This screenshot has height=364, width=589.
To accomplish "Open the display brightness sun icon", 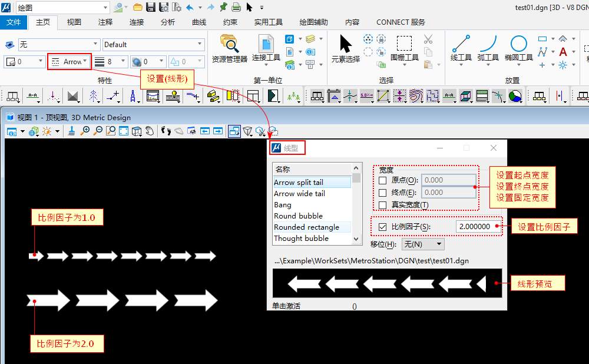I will 47,131.
